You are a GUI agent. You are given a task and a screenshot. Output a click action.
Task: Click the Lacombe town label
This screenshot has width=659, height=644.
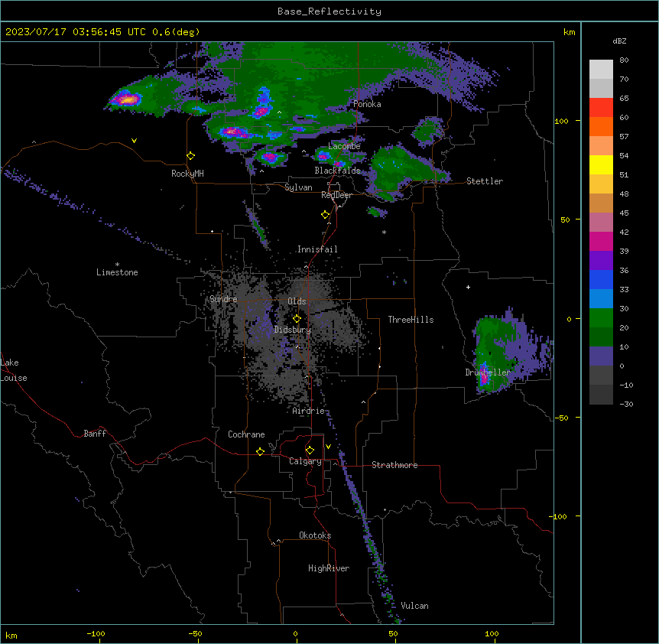(x=344, y=146)
